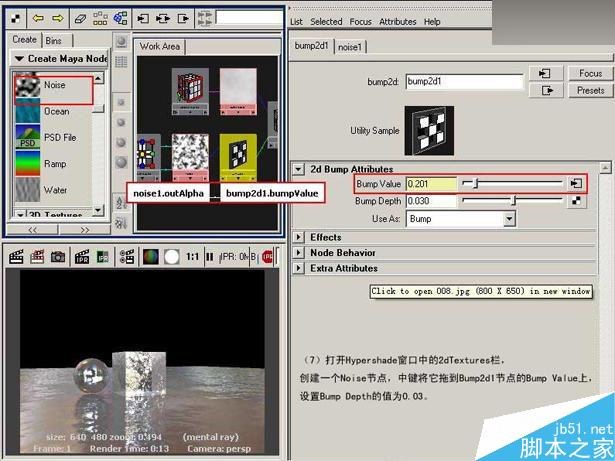
Task: Stop IPR red octagon button
Action: click(x=267, y=257)
